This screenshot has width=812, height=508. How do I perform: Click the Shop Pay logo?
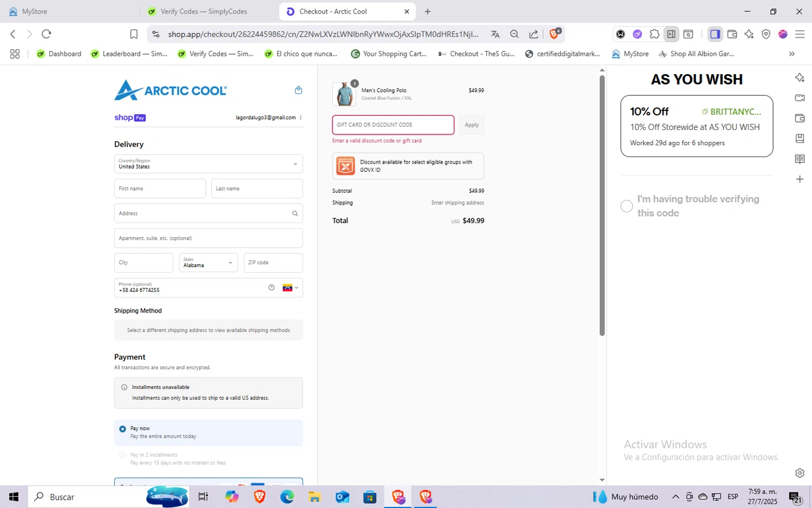130,118
